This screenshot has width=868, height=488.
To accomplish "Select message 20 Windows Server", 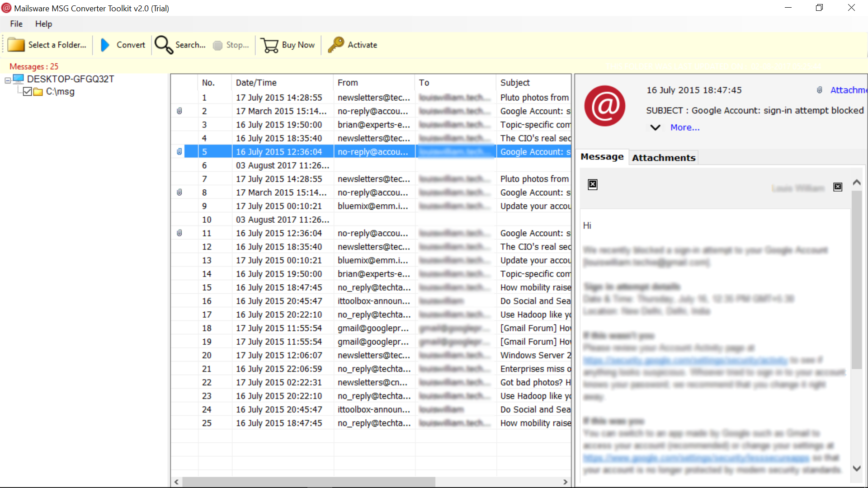I will (x=371, y=355).
